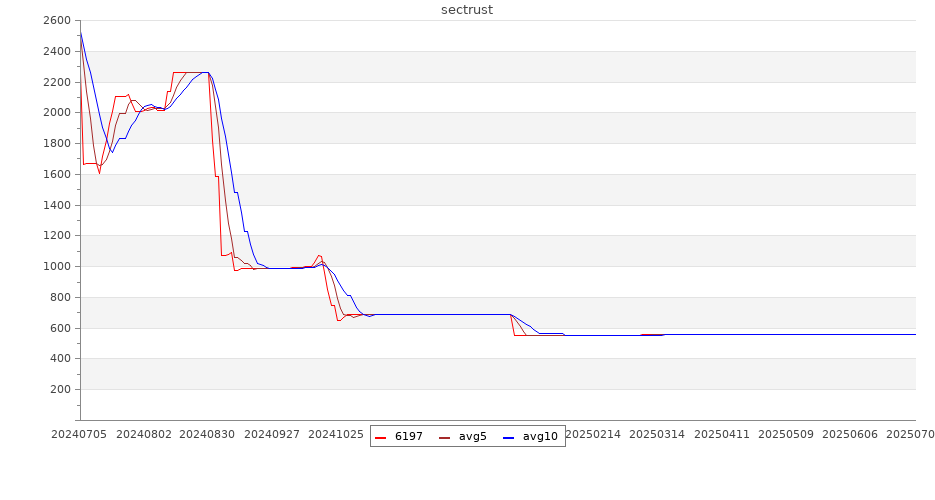
Task: Click the x-axis date 20250411
Action: tap(722, 434)
